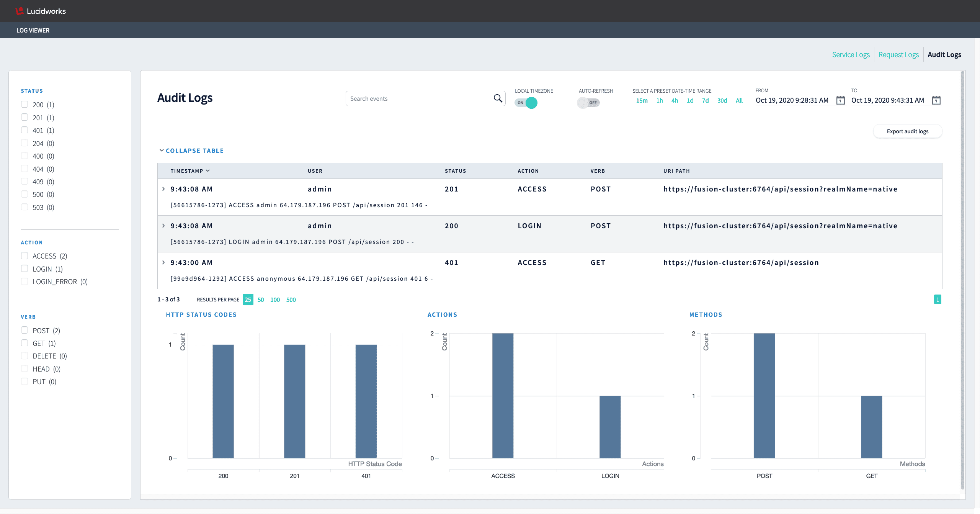The image size is (980, 514).
Task: Set results per page to 25
Action: point(248,300)
